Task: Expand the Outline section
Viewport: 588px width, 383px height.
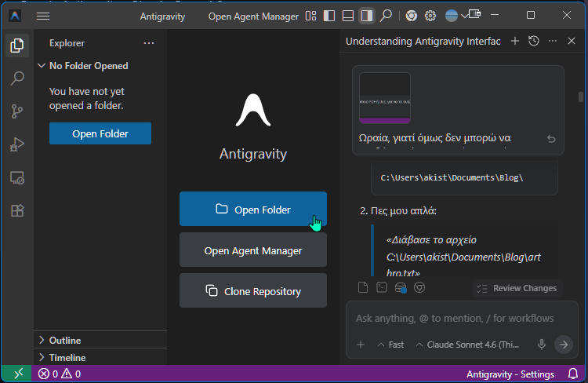Action: click(65, 341)
